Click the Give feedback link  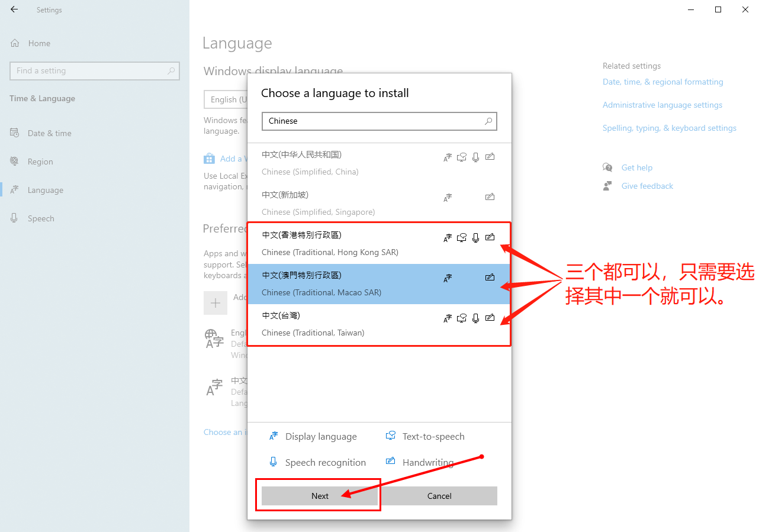[x=647, y=186]
